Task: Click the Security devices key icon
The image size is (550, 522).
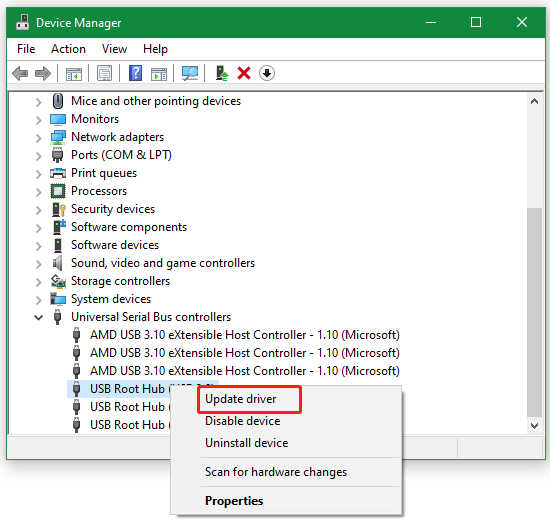Action: coord(59,209)
